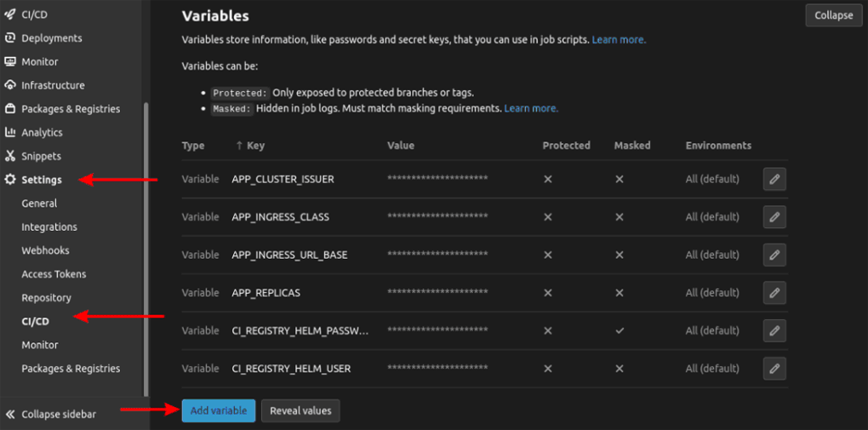Click pencil icon on APP_REPLICAS row
Screen dimensions: 868x430
click(774, 293)
